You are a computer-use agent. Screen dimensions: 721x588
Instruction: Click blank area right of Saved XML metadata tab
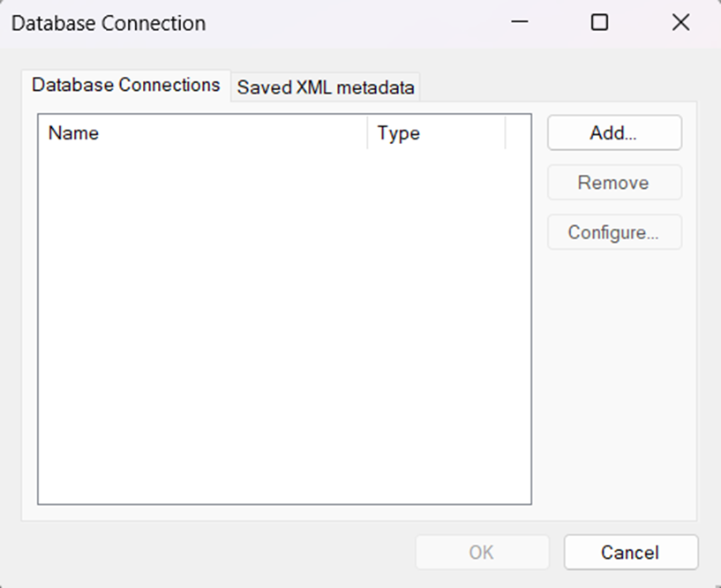click(556, 87)
